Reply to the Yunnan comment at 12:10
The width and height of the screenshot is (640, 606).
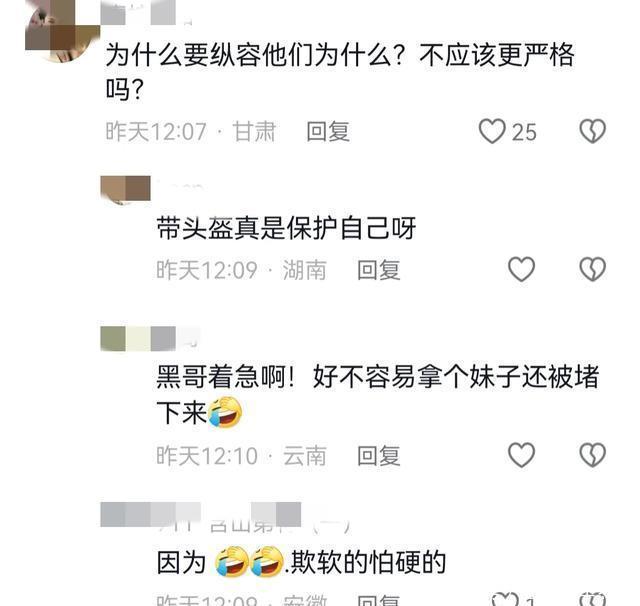pyautogui.click(x=378, y=455)
